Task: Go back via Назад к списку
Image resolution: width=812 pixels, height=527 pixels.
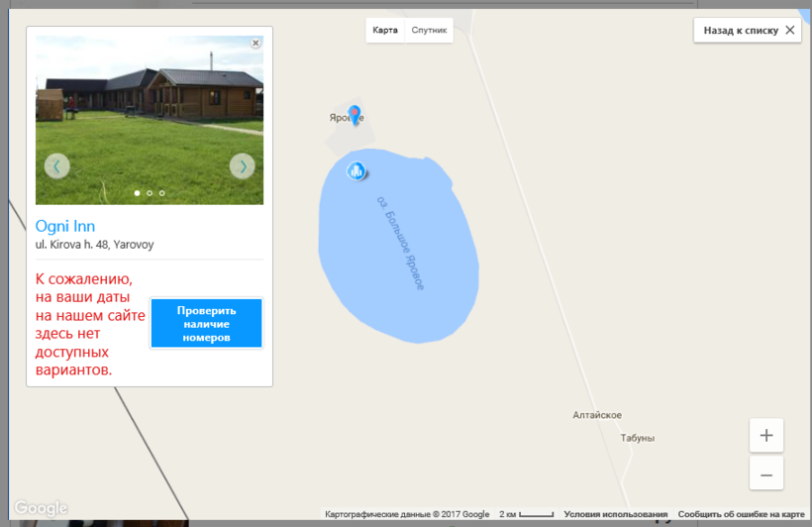Action: click(748, 31)
